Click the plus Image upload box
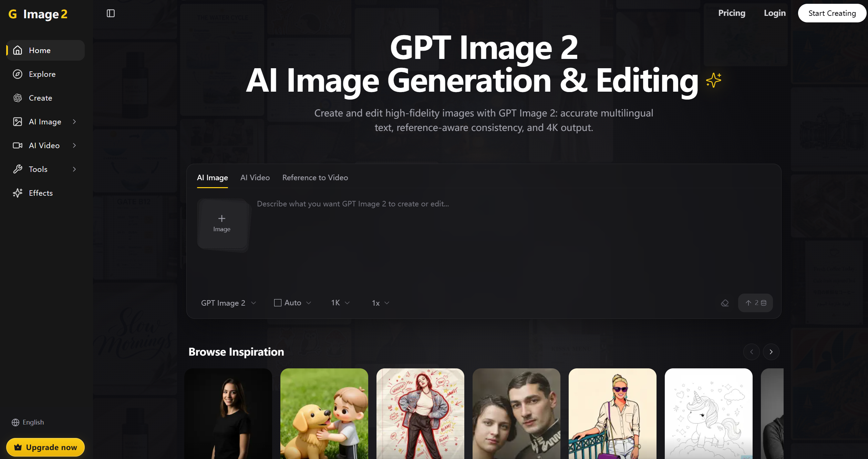The height and width of the screenshot is (459, 868). coord(222,224)
